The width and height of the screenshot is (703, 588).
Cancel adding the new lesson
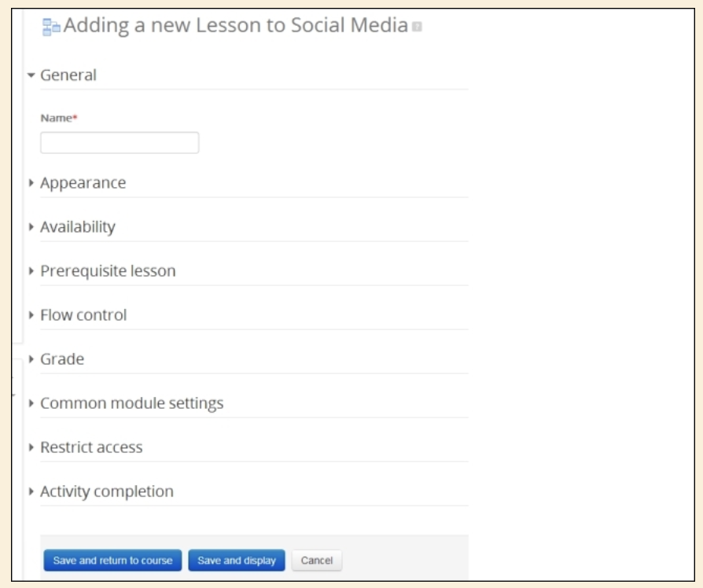click(x=316, y=560)
